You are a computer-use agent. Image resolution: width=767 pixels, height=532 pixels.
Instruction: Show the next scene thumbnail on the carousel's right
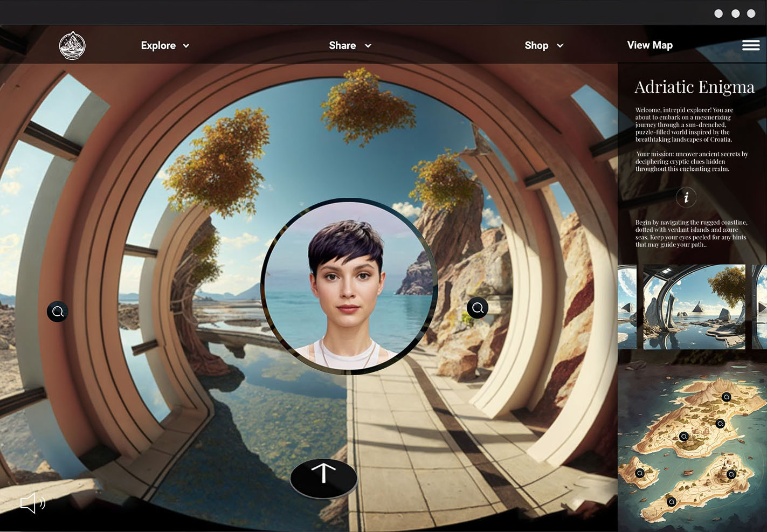pos(759,307)
